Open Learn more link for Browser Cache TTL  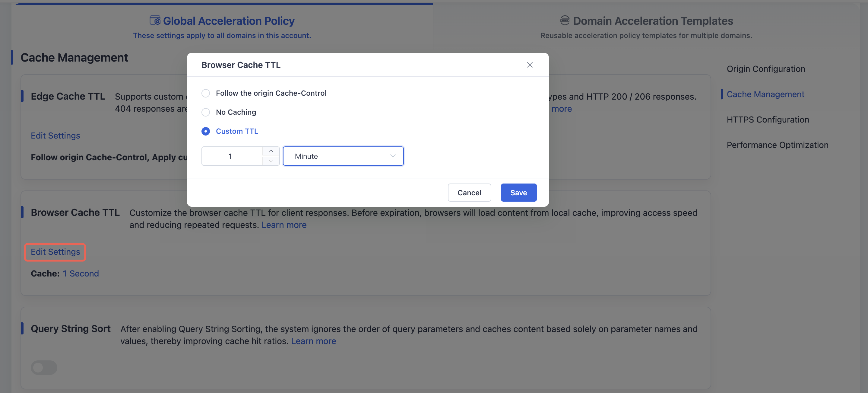tap(284, 225)
